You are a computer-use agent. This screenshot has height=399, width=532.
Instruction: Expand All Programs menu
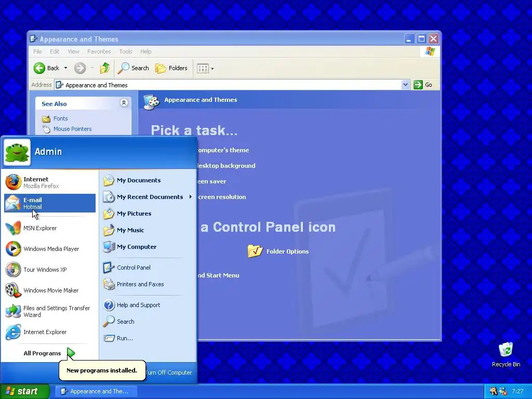coord(49,353)
